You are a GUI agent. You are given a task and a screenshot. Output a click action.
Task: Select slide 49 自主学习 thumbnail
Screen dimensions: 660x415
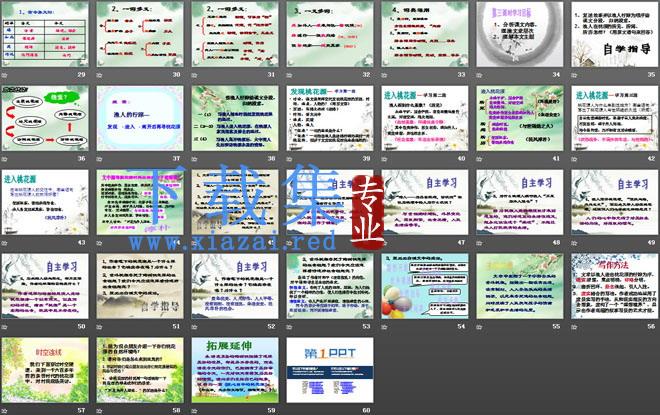coord(615,202)
